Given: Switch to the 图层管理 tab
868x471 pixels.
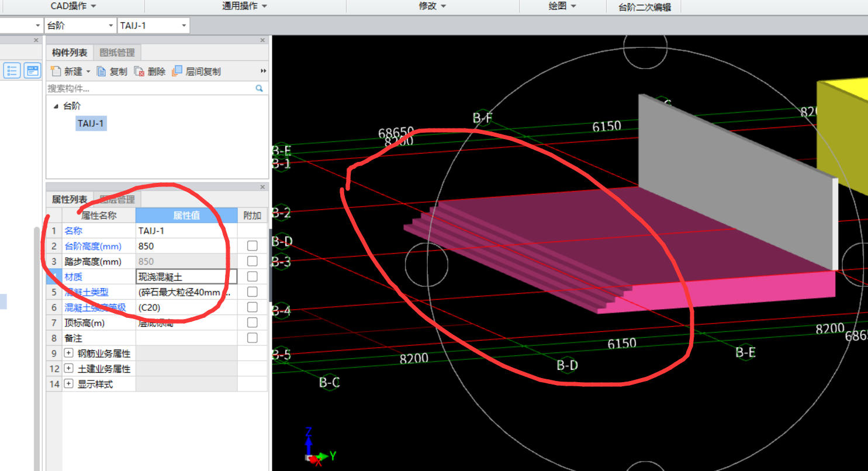Looking at the screenshot, I should coord(117,199).
